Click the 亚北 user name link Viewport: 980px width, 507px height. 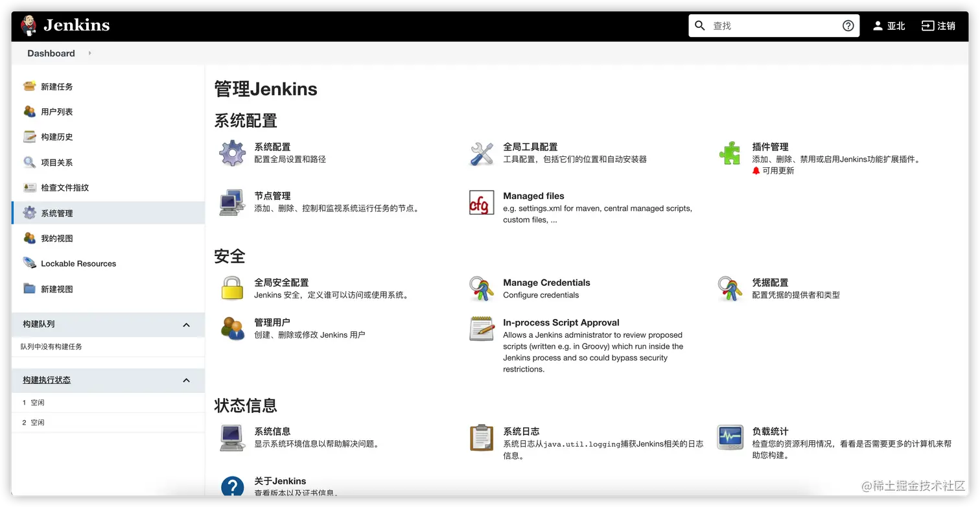click(x=896, y=26)
